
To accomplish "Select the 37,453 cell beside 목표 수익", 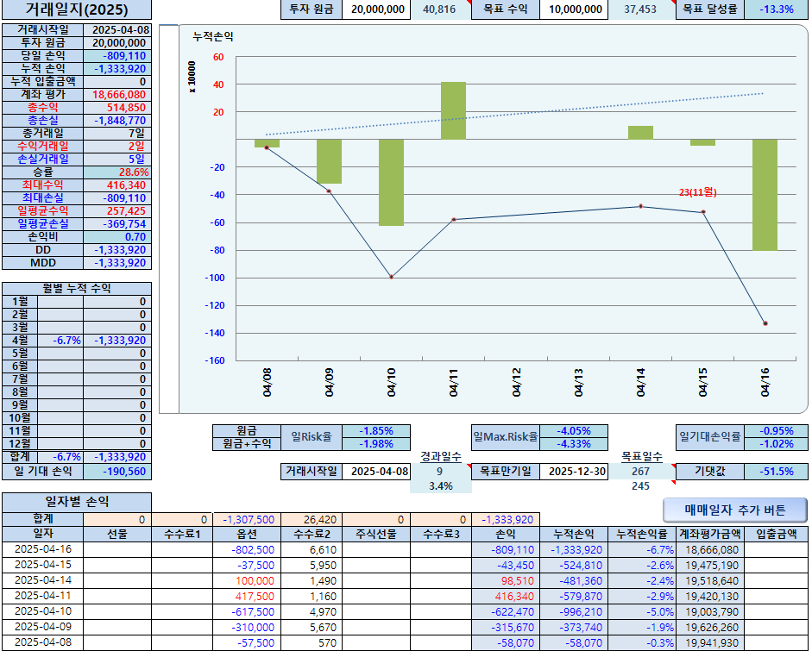I will click(x=642, y=9).
